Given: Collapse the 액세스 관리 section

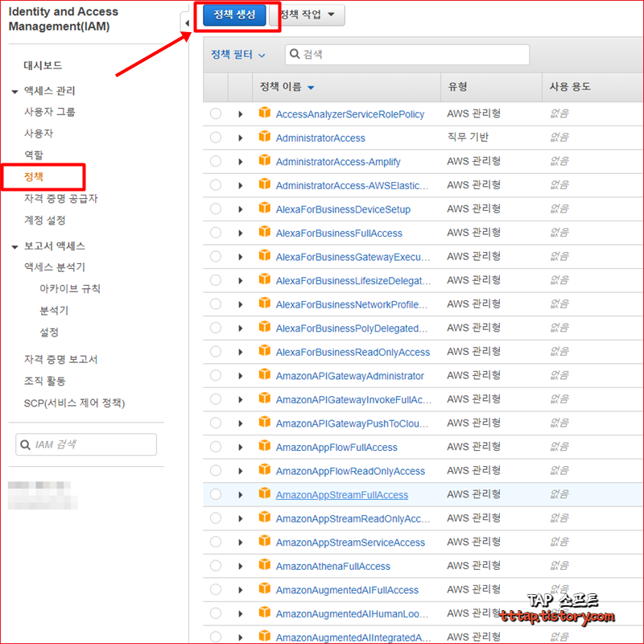Looking at the screenshot, I should tap(14, 92).
